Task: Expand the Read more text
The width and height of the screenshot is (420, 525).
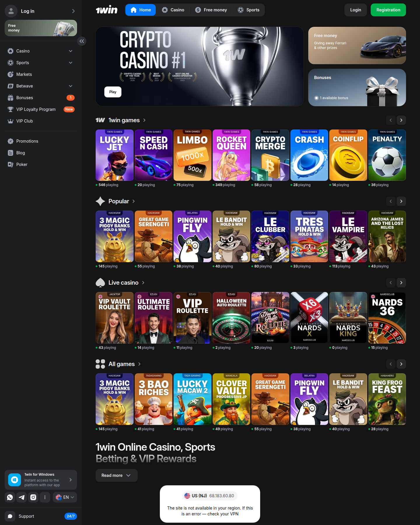Action: coord(116,475)
